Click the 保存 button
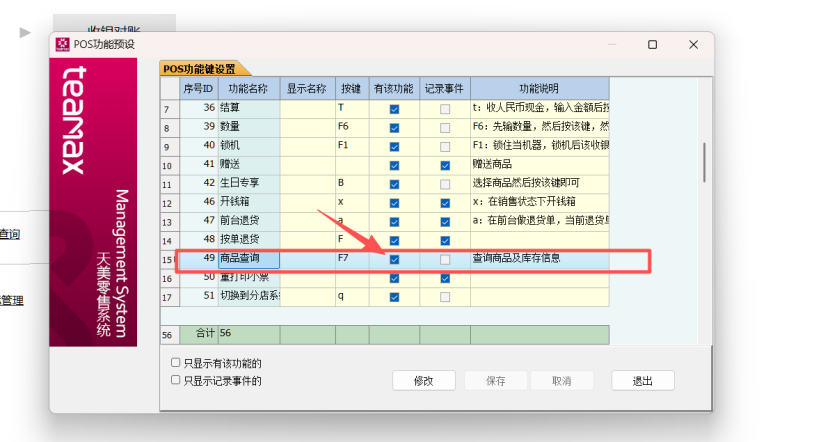This screenshot has height=442, width=830. (495, 381)
